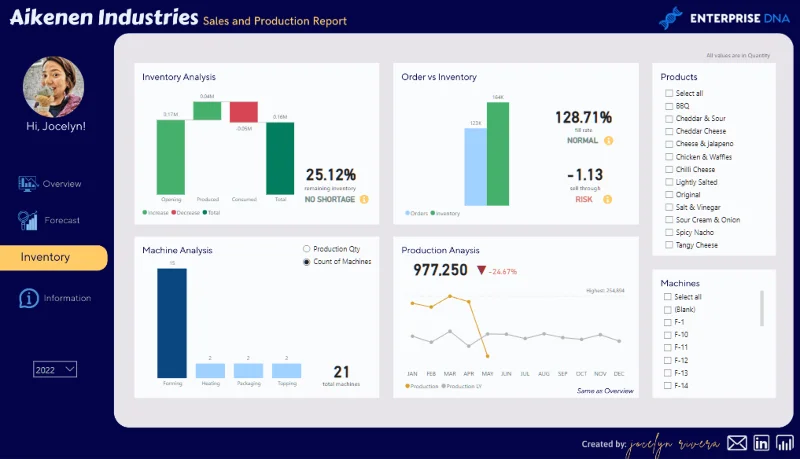Check the Tangy Cheese checkbox
800x459 pixels.
669,245
